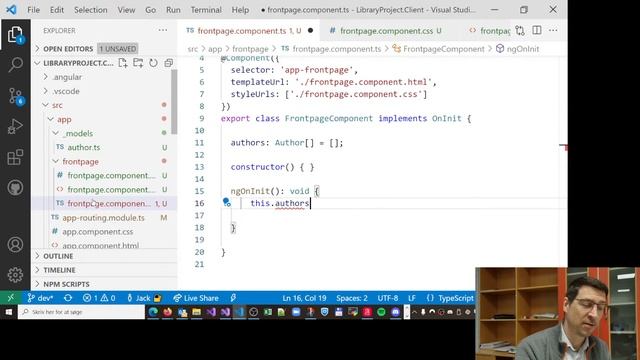Screen dimensions: 640x360
Task: Select TypeScript language mode in status bar
Action: (455, 298)
